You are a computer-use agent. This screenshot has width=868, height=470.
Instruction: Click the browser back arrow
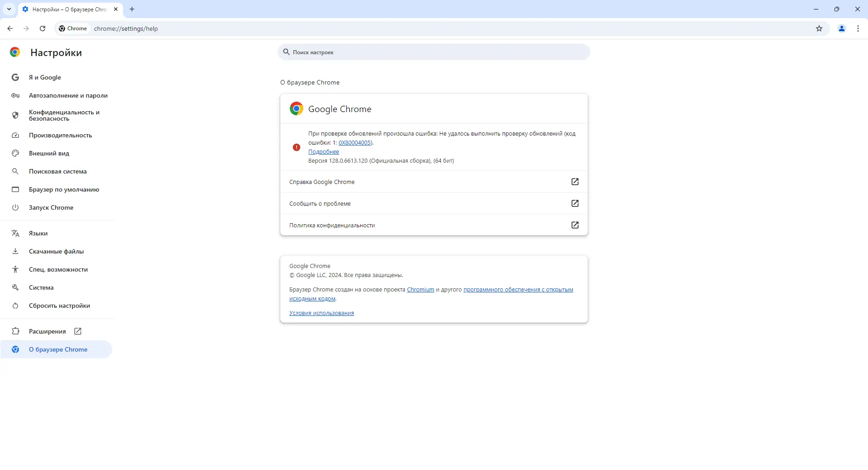tap(10, 28)
